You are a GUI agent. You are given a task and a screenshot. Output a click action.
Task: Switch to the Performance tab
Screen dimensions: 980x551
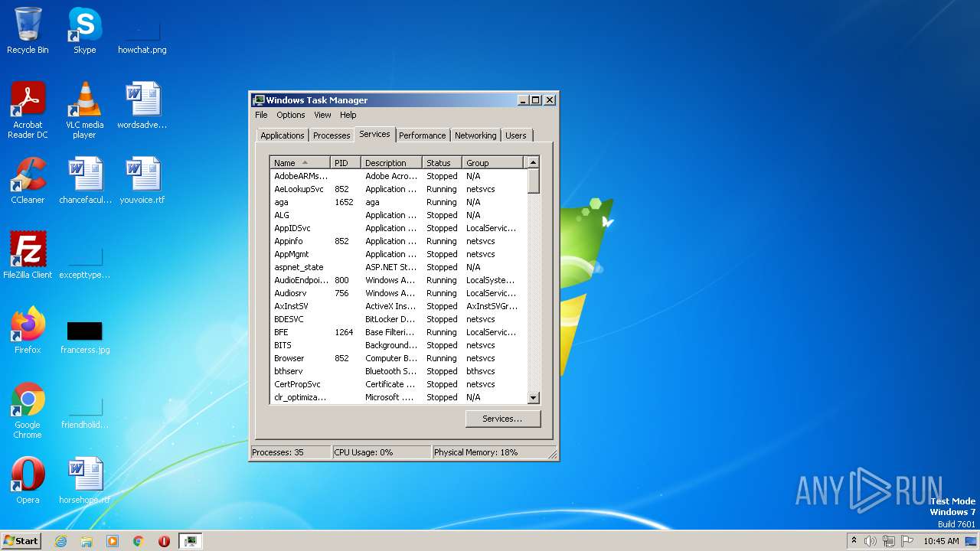422,135
